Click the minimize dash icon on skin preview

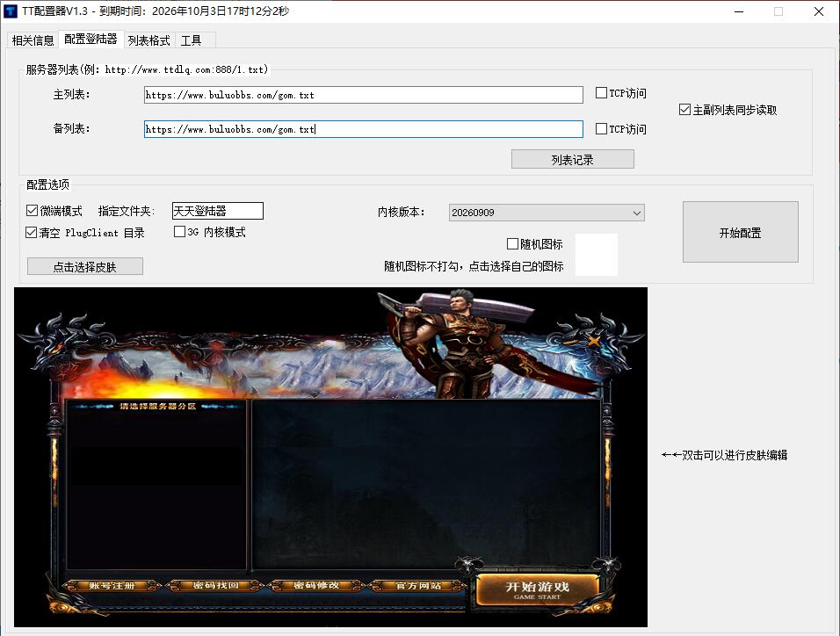[571, 342]
